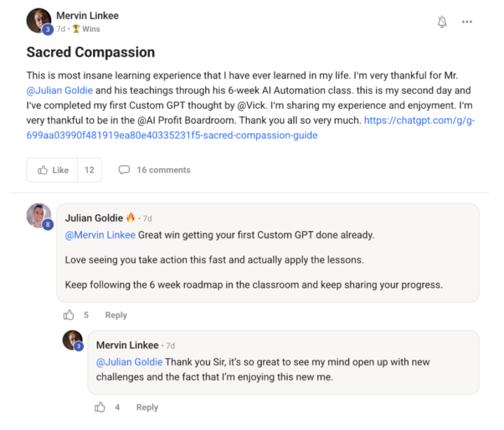Thumbs-up Mervin Linkee's reply
The width and height of the screenshot is (504, 430).
point(100,407)
